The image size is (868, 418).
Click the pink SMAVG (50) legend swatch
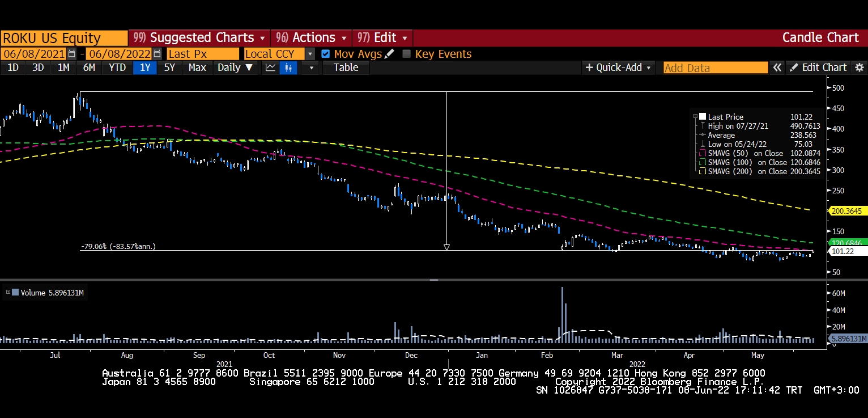click(x=703, y=153)
